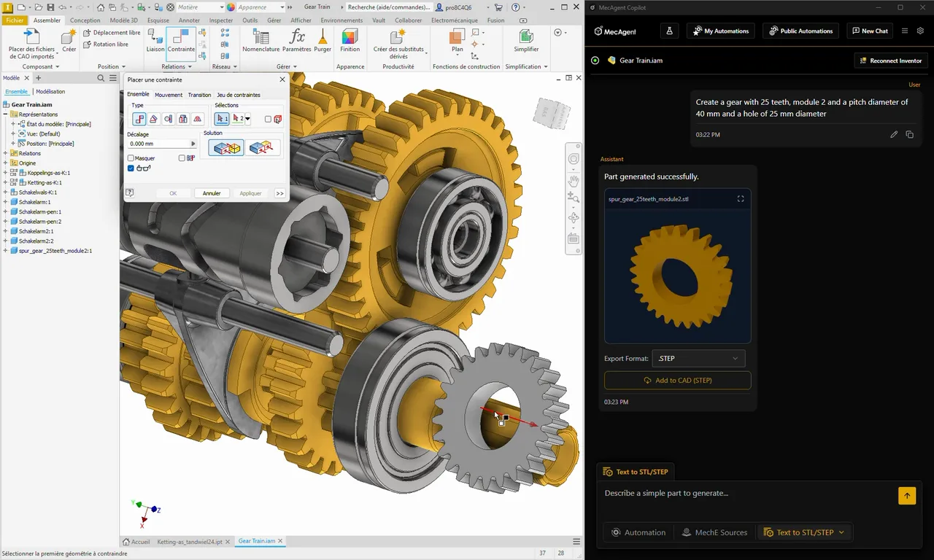Collapse the Représentations tree node
The width and height of the screenshot is (934, 560).
click(5, 114)
